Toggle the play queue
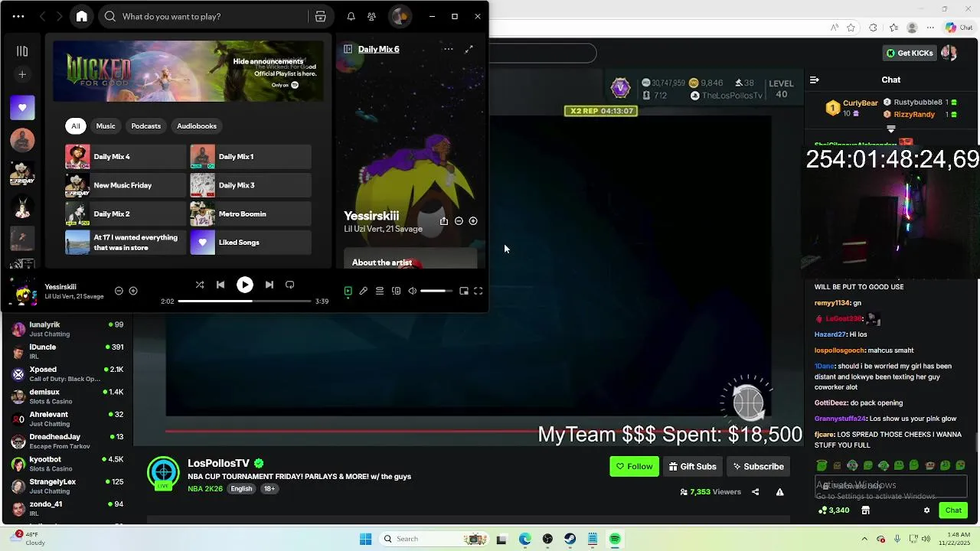 pos(380,291)
